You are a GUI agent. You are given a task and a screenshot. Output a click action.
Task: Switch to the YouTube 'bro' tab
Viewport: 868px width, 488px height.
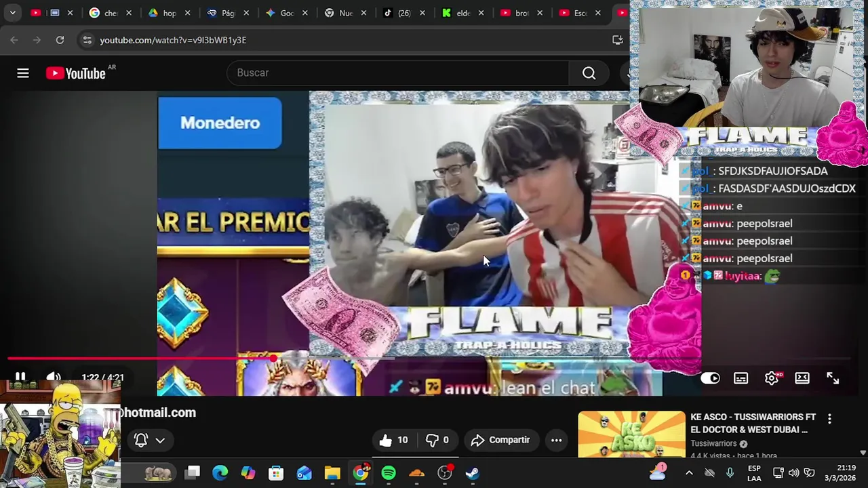tap(521, 13)
